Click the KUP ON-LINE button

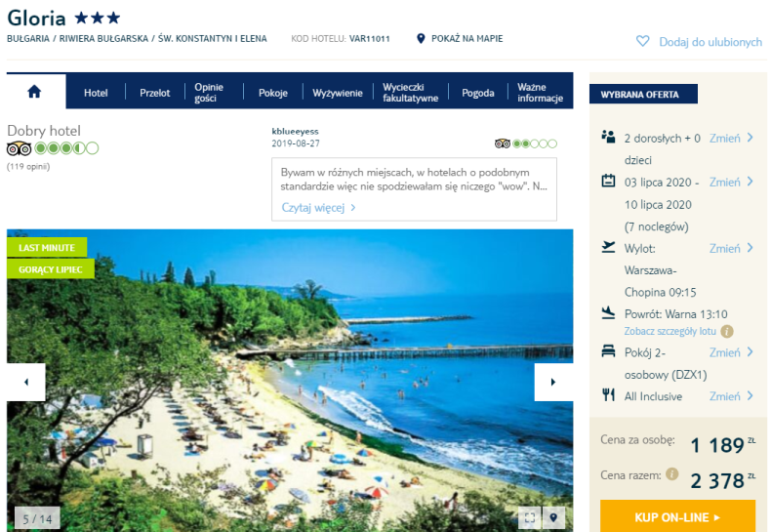point(677,516)
